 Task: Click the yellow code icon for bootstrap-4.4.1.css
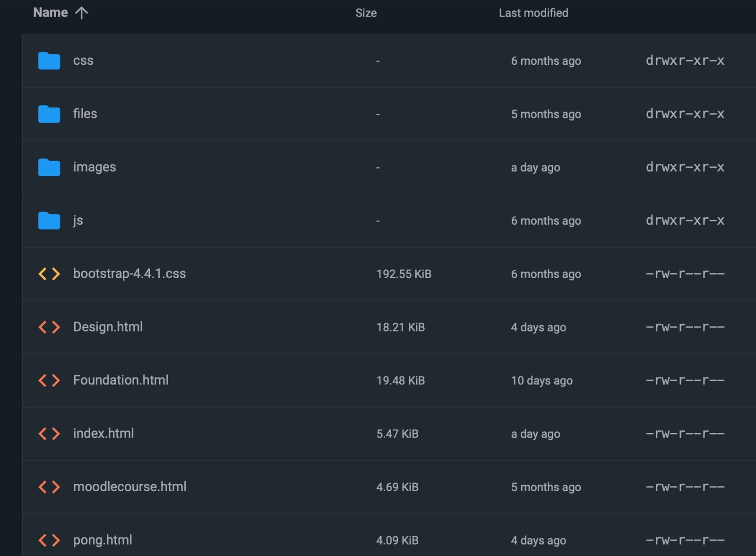tap(49, 274)
